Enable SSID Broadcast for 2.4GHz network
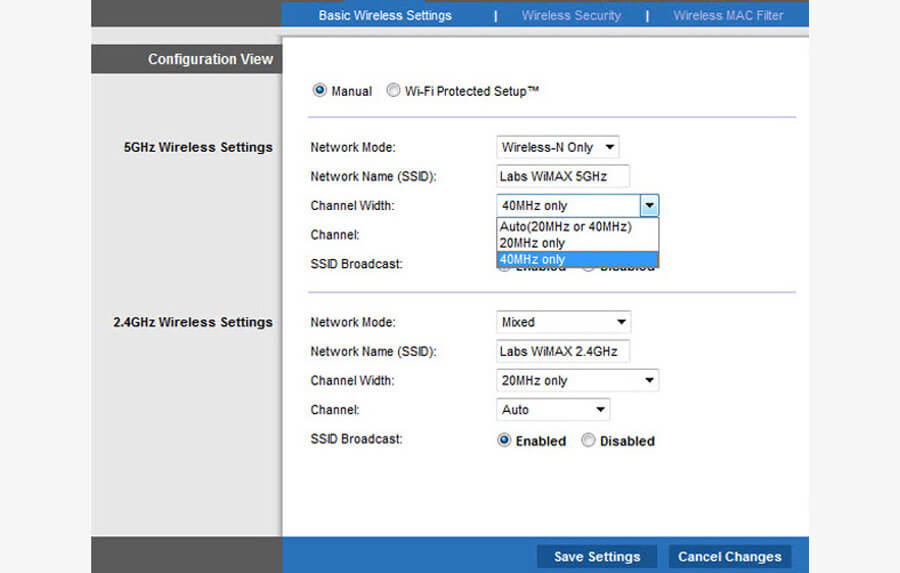 coord(504,441)
